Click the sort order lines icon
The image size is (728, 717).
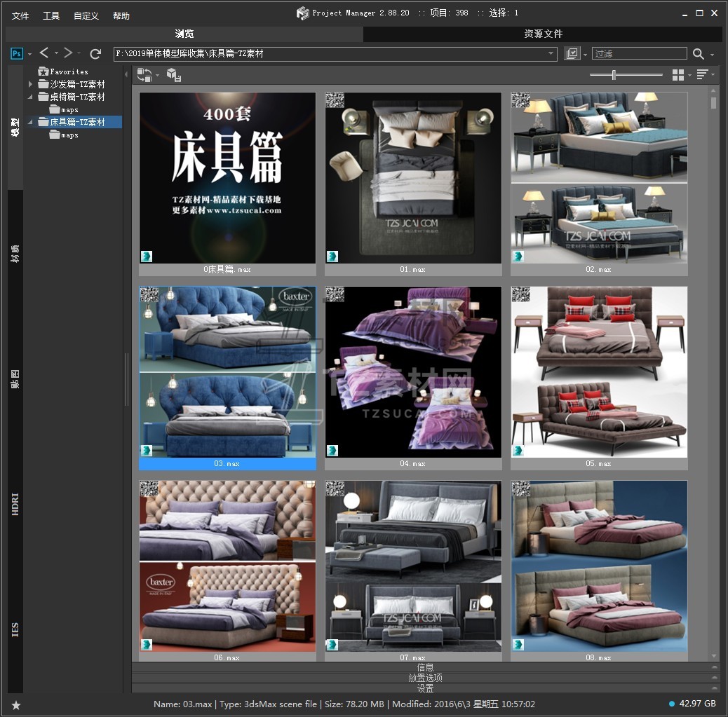point(702,75)
